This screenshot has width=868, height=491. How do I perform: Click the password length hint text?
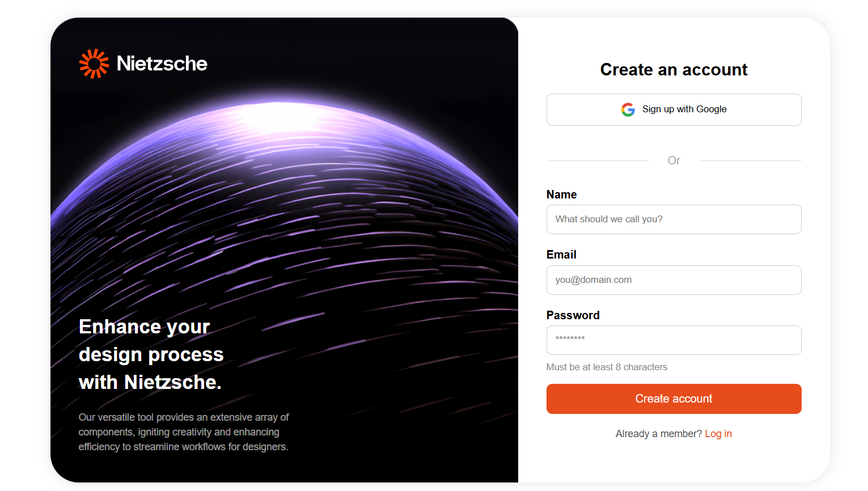point(607,367)
